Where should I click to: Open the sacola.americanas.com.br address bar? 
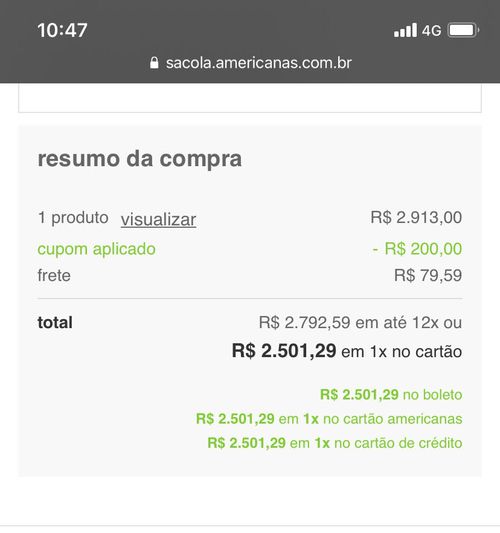(251, 63)
